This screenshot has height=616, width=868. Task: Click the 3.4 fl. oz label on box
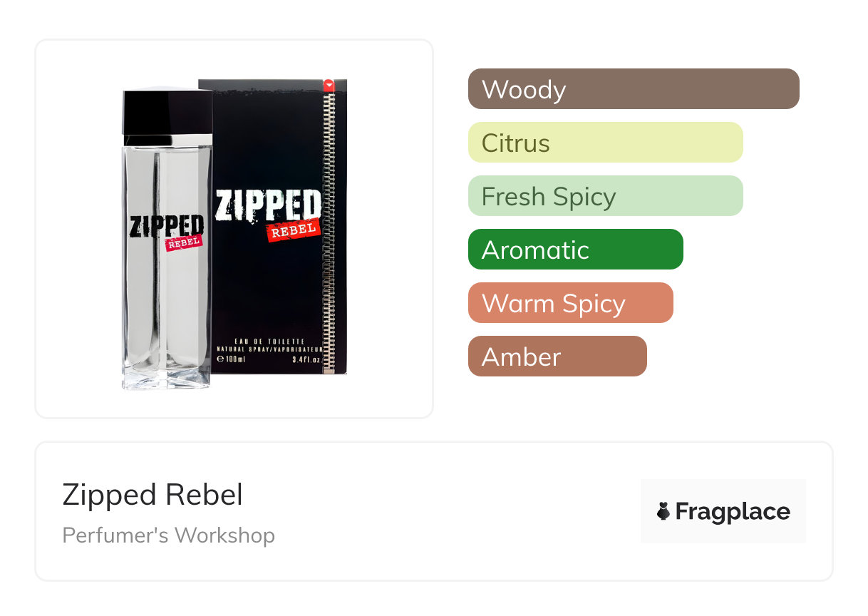(304, 358)
